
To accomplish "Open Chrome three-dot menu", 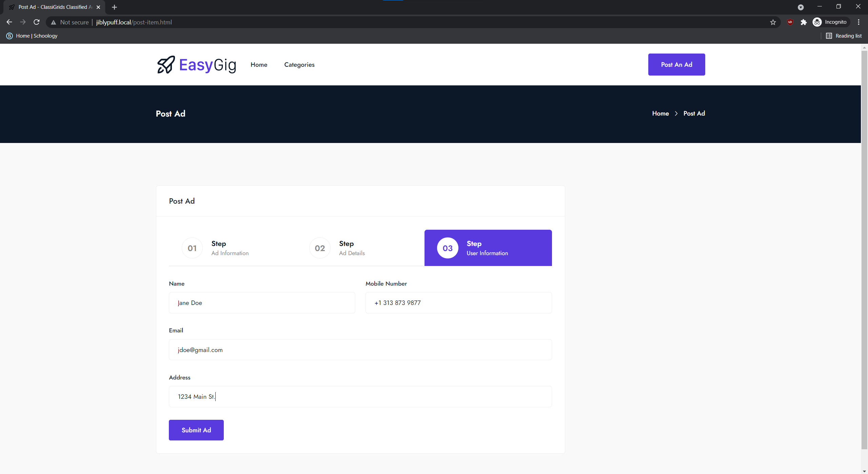I will [x=859, y=22].
